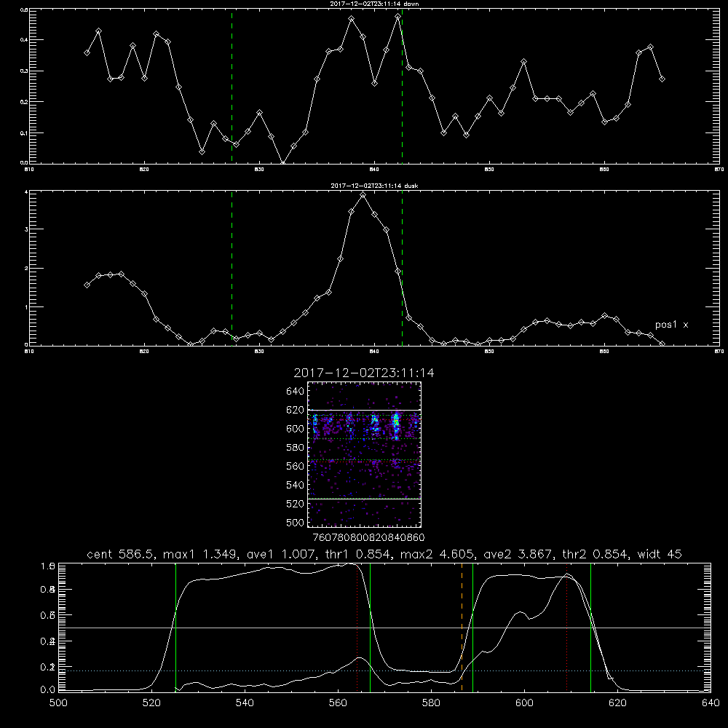
Task: Select the 'thr2 0.854' statistic
Action: (596, 554)
